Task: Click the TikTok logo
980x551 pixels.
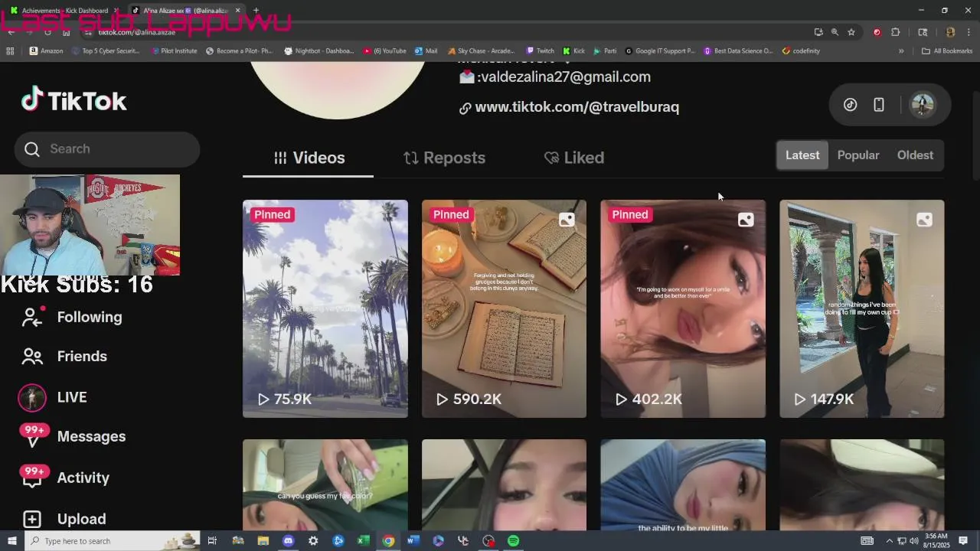Action: pos(73,100)
